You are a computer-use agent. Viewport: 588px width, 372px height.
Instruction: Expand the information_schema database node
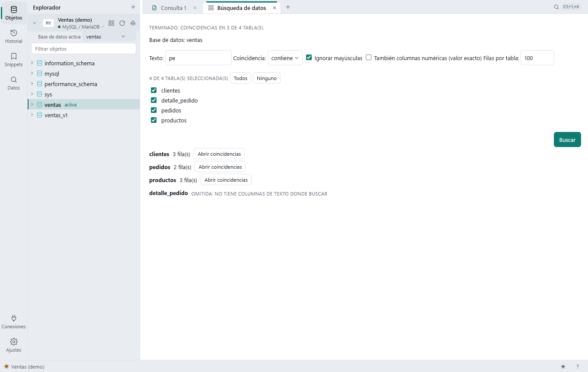pyautogui.click(x=32, y=63)
